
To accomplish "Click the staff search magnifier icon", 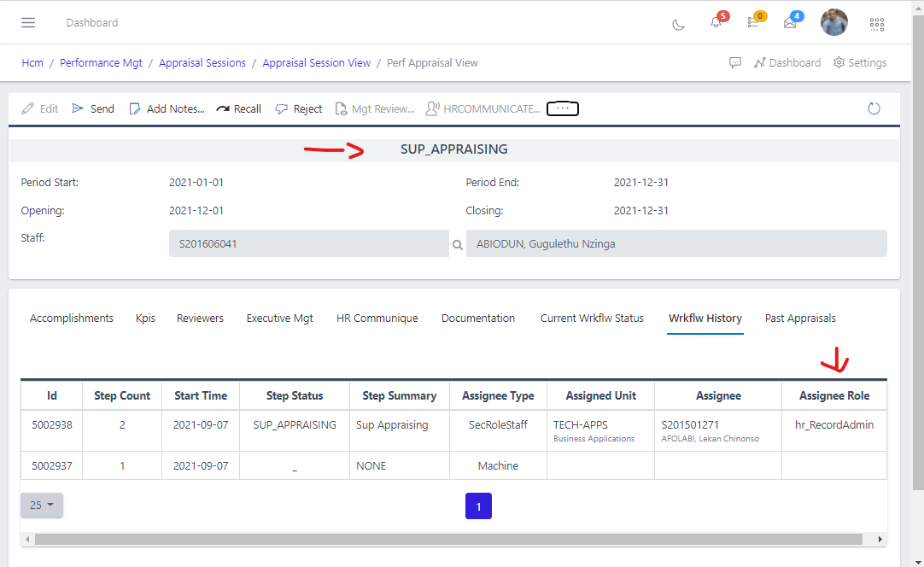I will 458,244.
